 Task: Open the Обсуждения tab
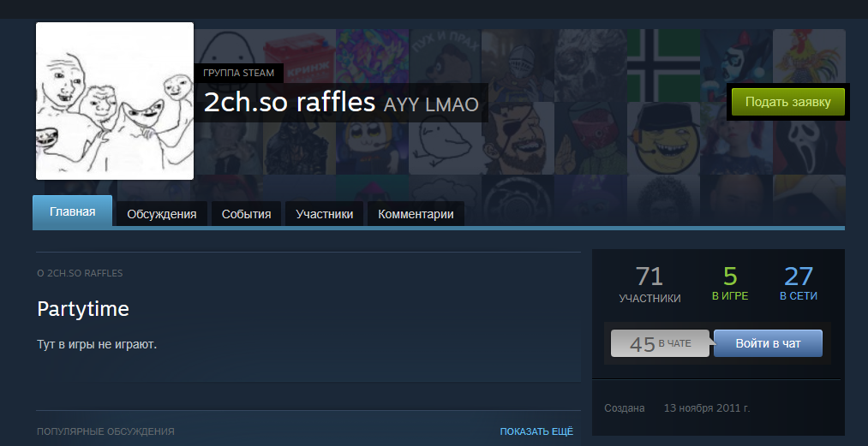click(x=162, y=214)
